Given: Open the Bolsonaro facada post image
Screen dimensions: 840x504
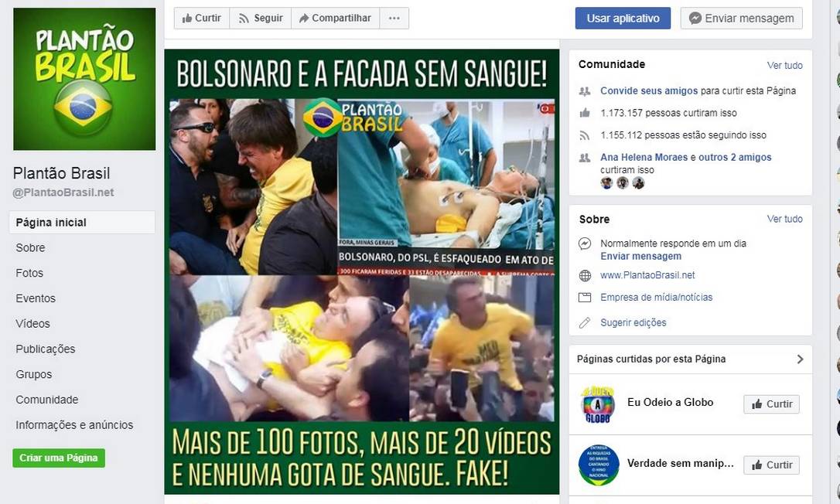Looking at the screenshot, I should [362, 271].
